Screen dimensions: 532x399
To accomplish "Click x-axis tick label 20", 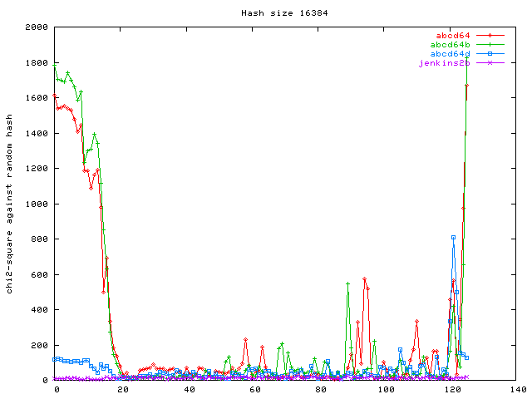I will [123, 390].
